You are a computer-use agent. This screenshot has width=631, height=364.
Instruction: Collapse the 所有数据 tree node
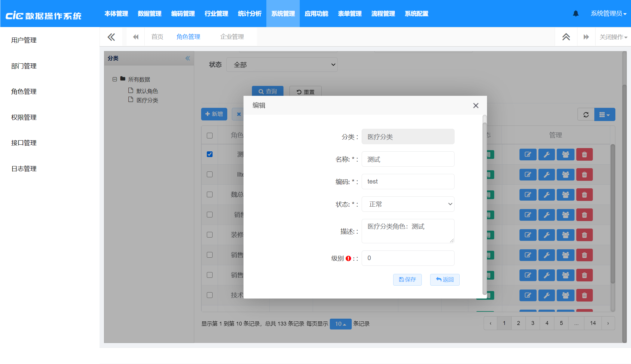tap(115, 79)
